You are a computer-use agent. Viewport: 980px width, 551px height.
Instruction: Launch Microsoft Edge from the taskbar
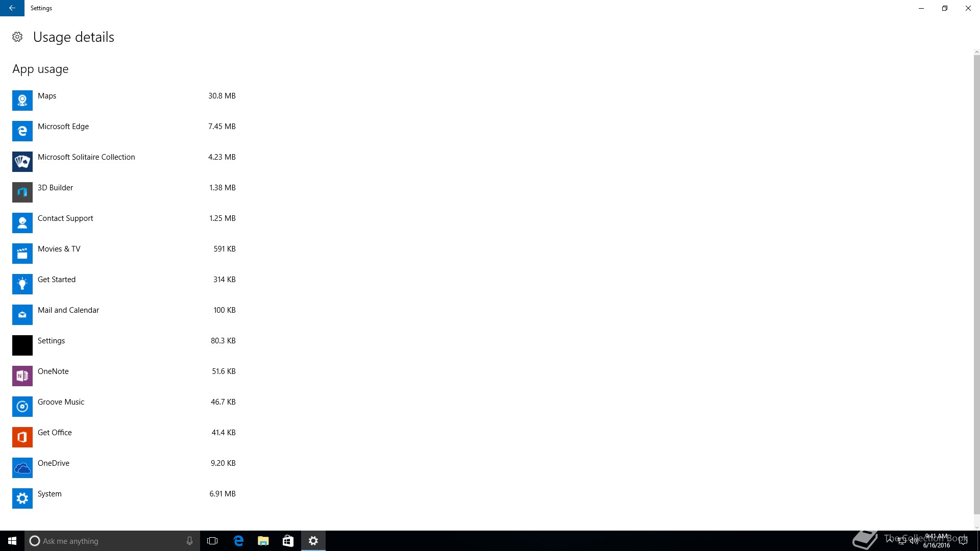(238, 541)
